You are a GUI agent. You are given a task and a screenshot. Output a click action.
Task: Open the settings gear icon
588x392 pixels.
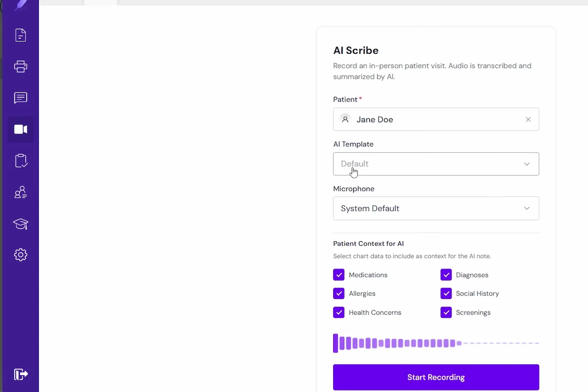pyautogui.click(x=20, y=255)
